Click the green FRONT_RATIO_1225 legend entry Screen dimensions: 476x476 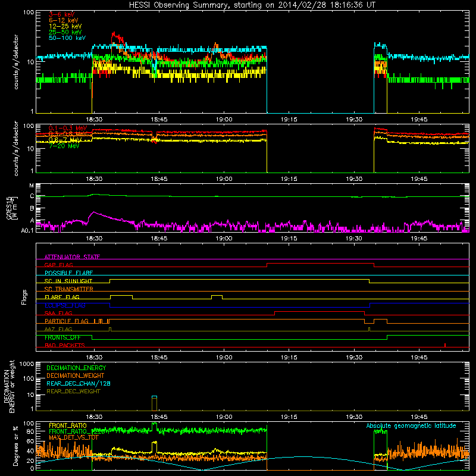(77, 431)
